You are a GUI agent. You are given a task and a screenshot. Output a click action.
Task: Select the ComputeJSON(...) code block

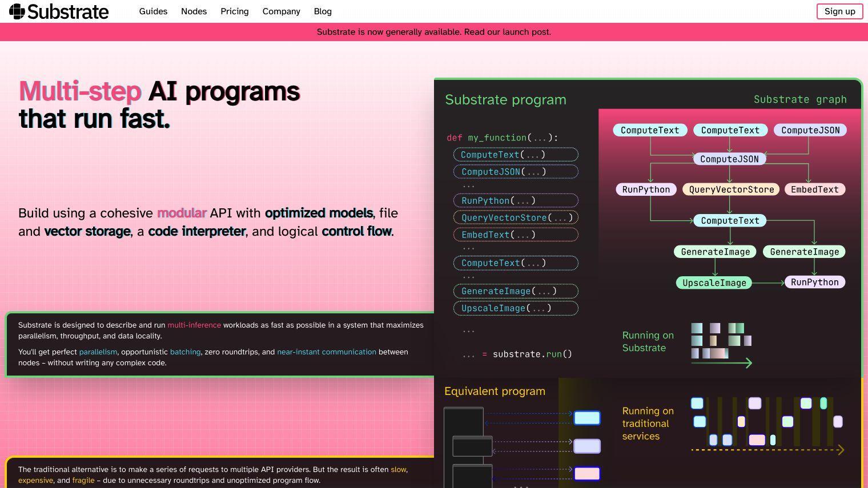point(516,172)
